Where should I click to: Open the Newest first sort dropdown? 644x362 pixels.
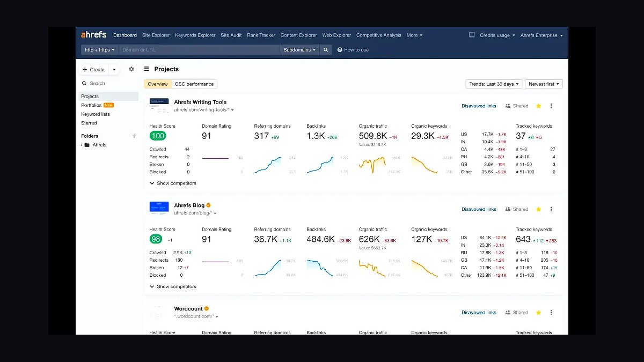(x=544, y=84)
